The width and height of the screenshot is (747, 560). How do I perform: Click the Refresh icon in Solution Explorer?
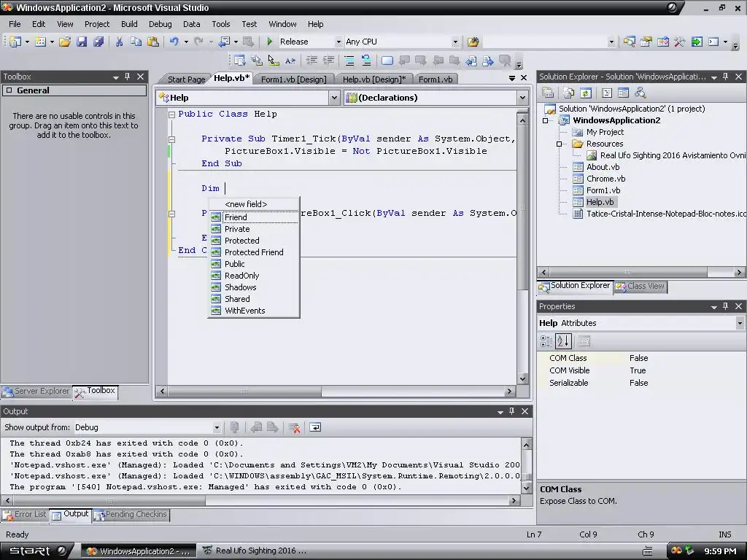click(586, 93)
